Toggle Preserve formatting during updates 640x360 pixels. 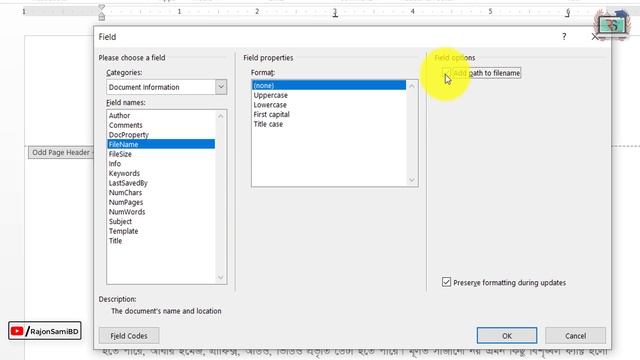coord(447,282)
